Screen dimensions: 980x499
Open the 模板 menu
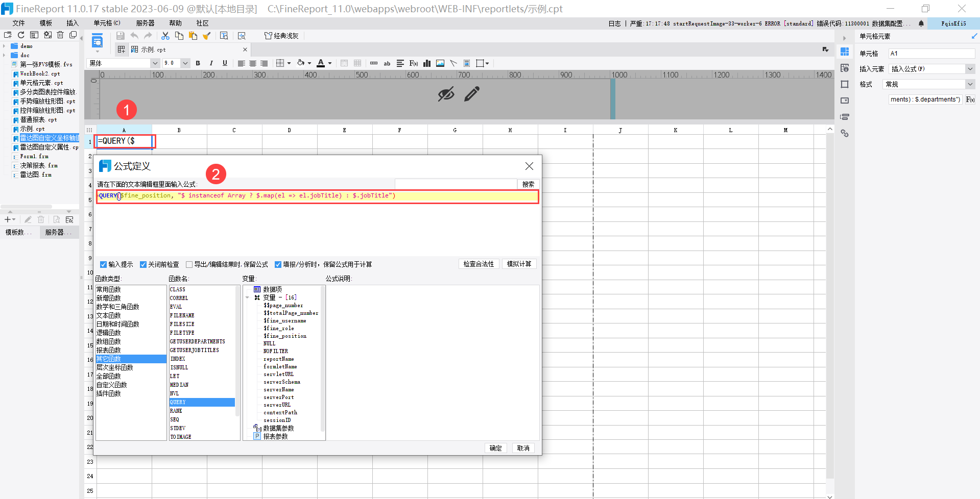coord(46,23)
